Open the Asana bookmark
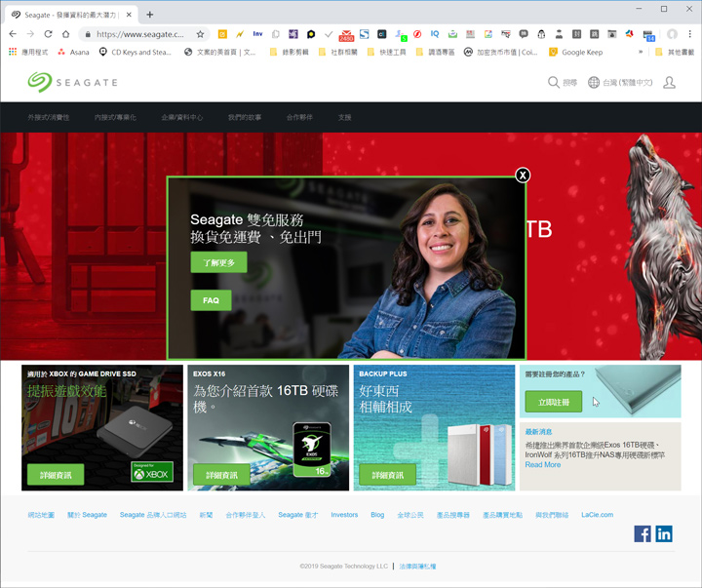The height and width of the screenshot is (588, 702). coord(73,52)
